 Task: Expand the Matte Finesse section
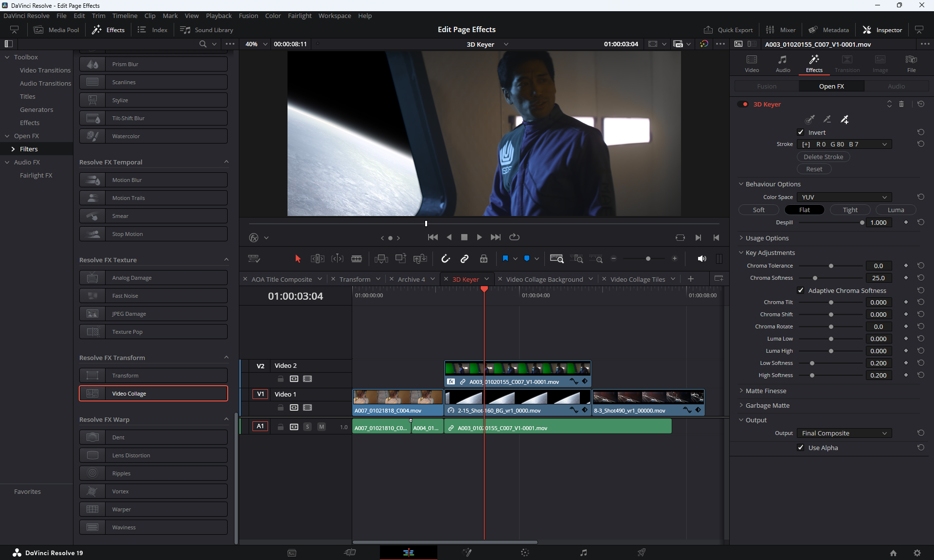(766, 391)
